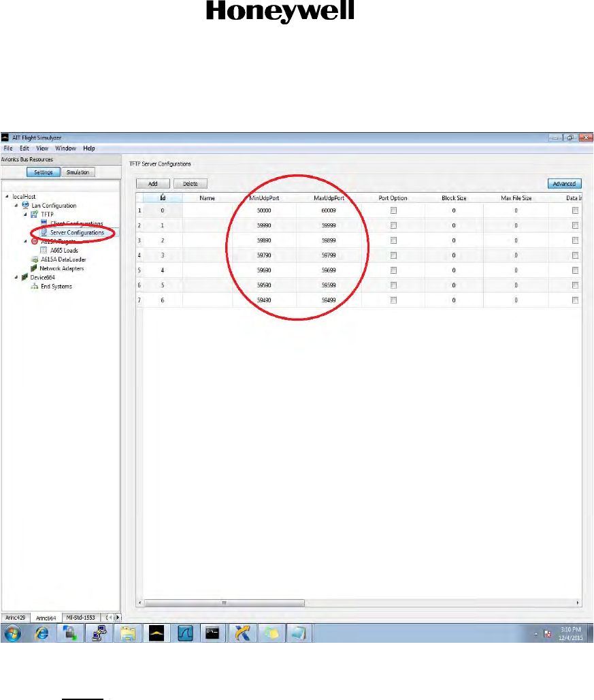594x700 pixels.
Task: Open the green sticky notes taskbar icon
Action: tap(271, 633)
